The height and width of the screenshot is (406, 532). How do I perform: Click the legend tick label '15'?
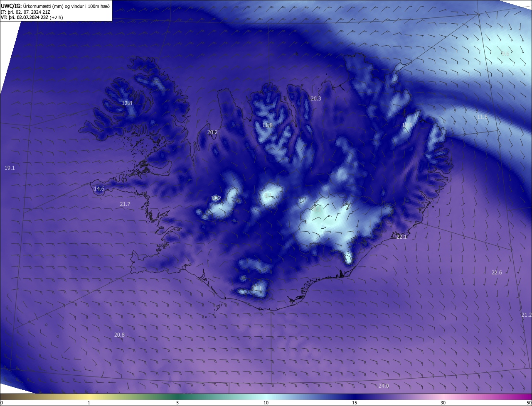pyautogui.click(x=355, y=403)
